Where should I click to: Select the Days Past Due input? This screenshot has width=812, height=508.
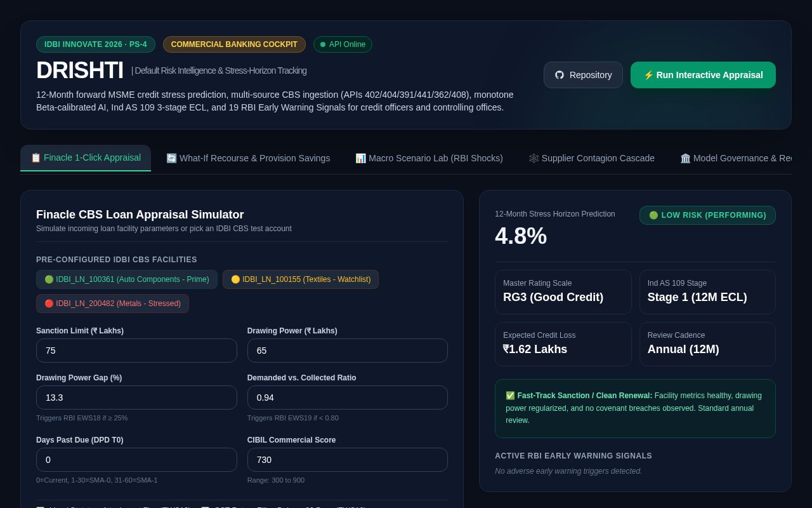pyautogui.click(x=136, y=460)
